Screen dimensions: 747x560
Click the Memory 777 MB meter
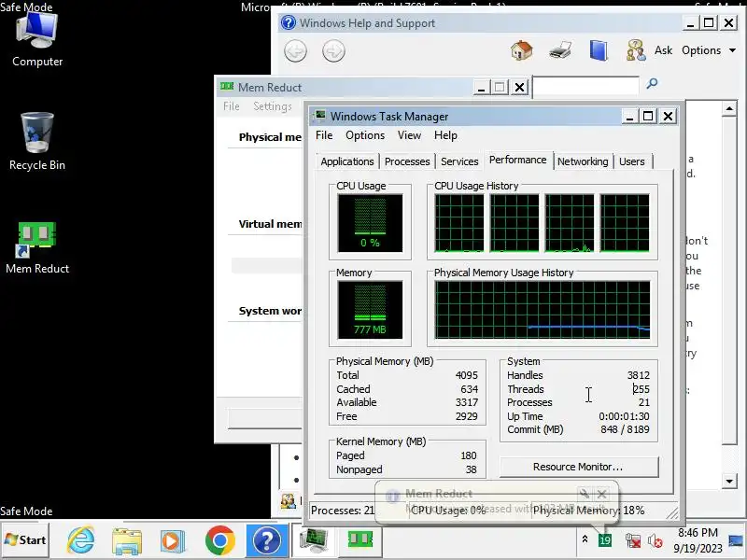coord(370,310)
